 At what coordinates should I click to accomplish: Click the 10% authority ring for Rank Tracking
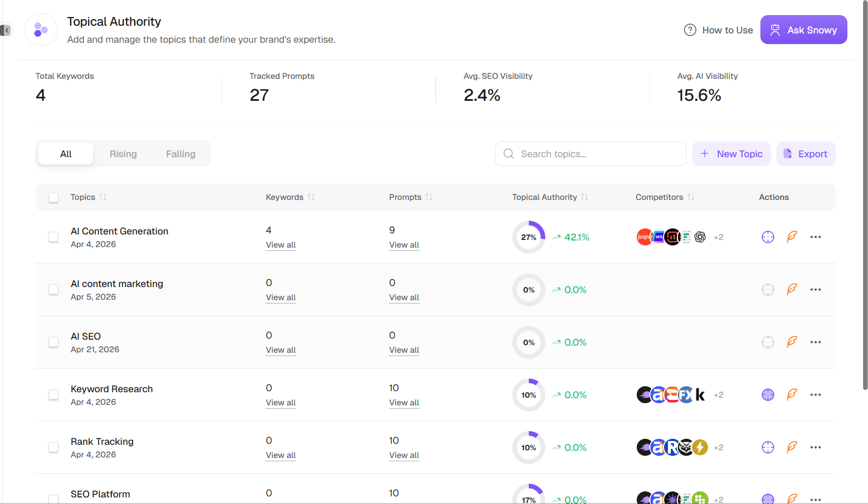click(x=529, y=448)
